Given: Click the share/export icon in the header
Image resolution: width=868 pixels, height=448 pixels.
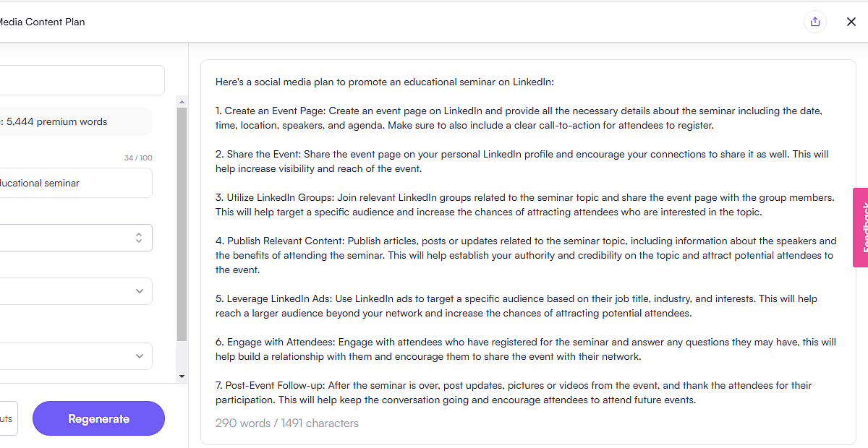Looking at the screenshot, I should (815, 22).
